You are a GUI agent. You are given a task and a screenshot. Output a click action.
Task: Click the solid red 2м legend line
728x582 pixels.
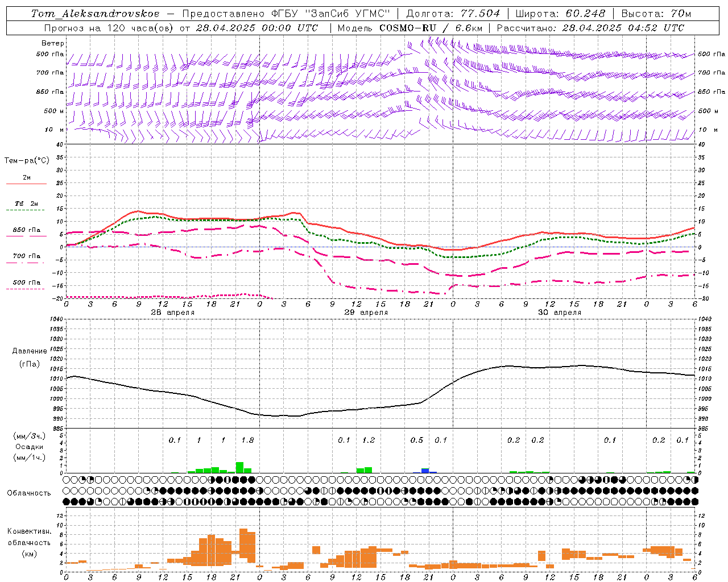tap(26, 184)
